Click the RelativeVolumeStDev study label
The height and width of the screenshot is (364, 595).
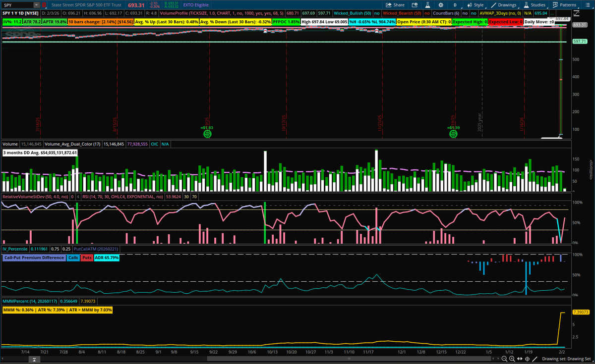[35, 197]
